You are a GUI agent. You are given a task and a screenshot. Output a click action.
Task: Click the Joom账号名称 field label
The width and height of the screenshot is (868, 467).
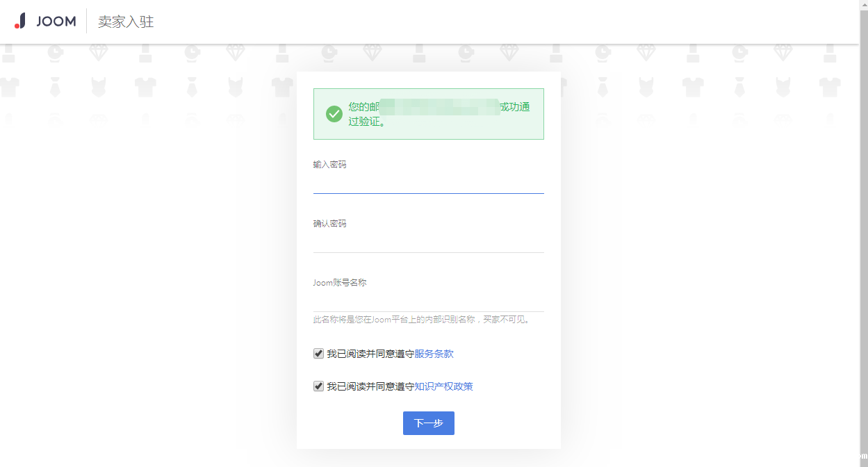(x=340, y=283)
